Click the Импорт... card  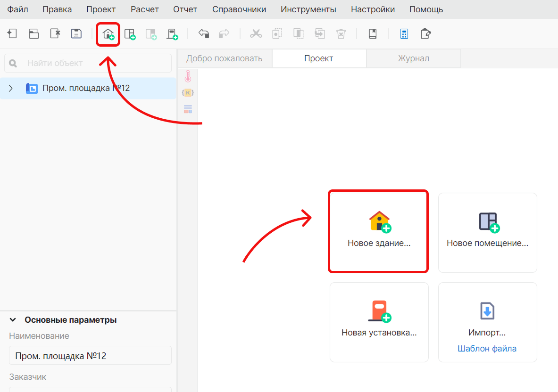488,322
